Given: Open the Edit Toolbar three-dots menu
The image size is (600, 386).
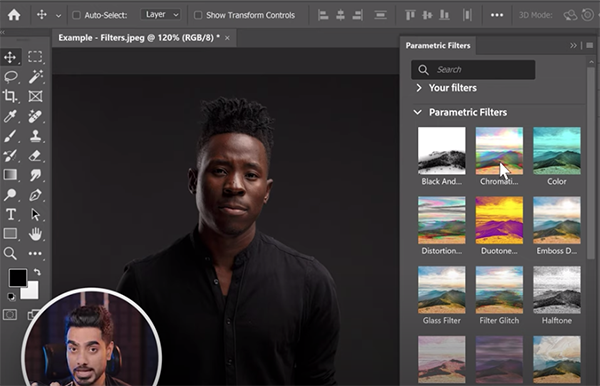Looking at the screenshot, I should (35, 253).
